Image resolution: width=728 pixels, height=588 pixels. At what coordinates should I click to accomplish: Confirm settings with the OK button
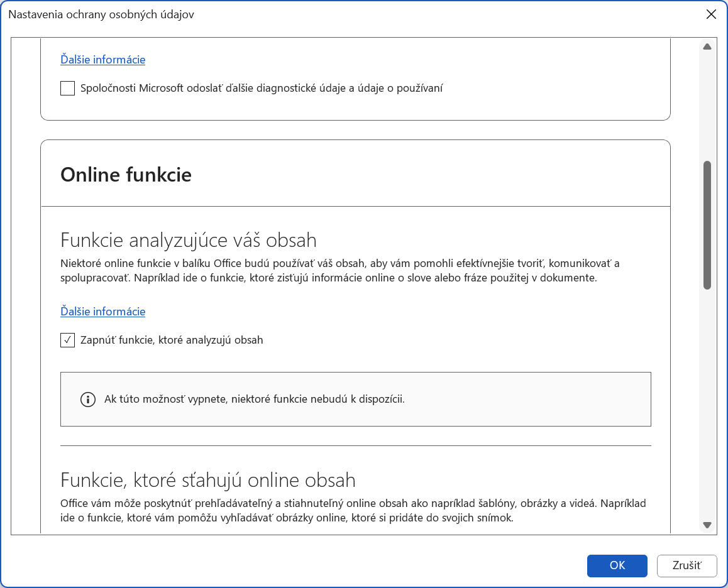point(617,565)
